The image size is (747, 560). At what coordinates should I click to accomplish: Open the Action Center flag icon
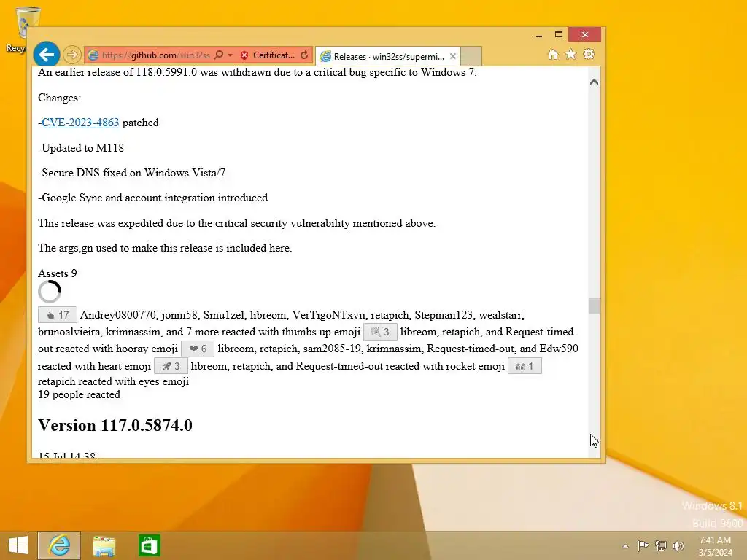[x=643, y=545]
